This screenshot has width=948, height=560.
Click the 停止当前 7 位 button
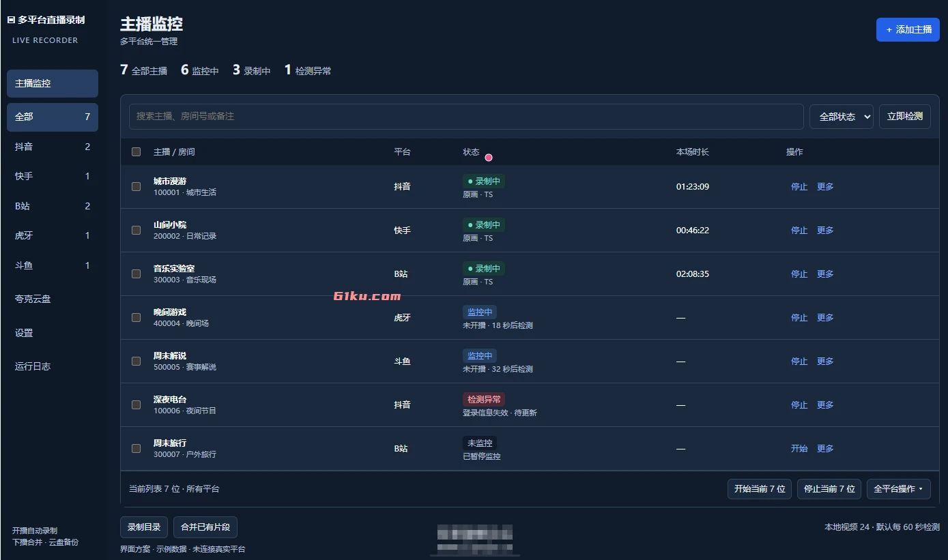click(829, 489)
